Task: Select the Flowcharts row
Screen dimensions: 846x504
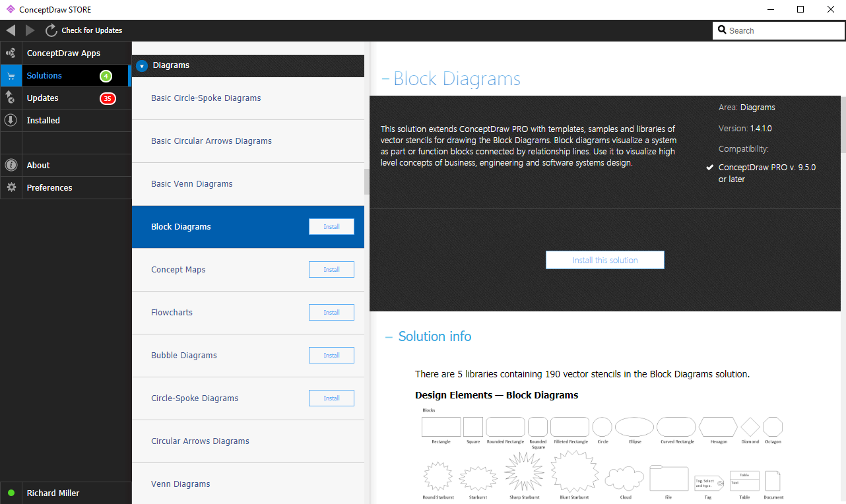Action: 248,313
